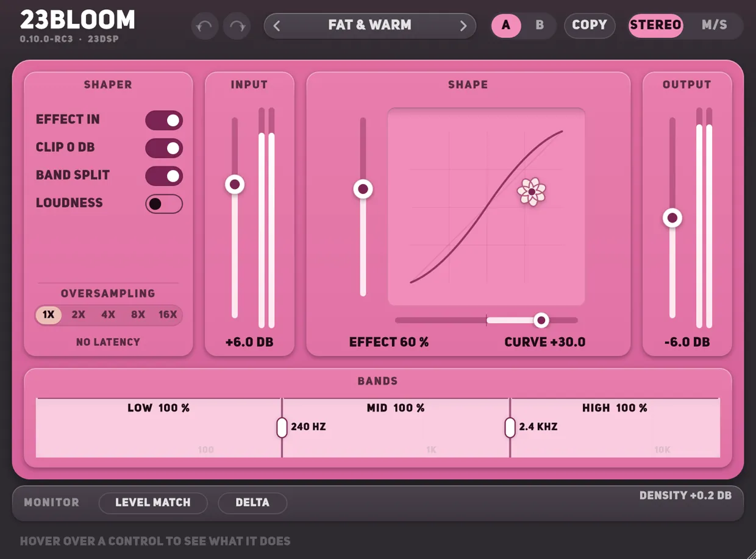Click the EFFECT amount slider knob
Viewport: 756px width, 559px height.
click(x=363, y=189)
